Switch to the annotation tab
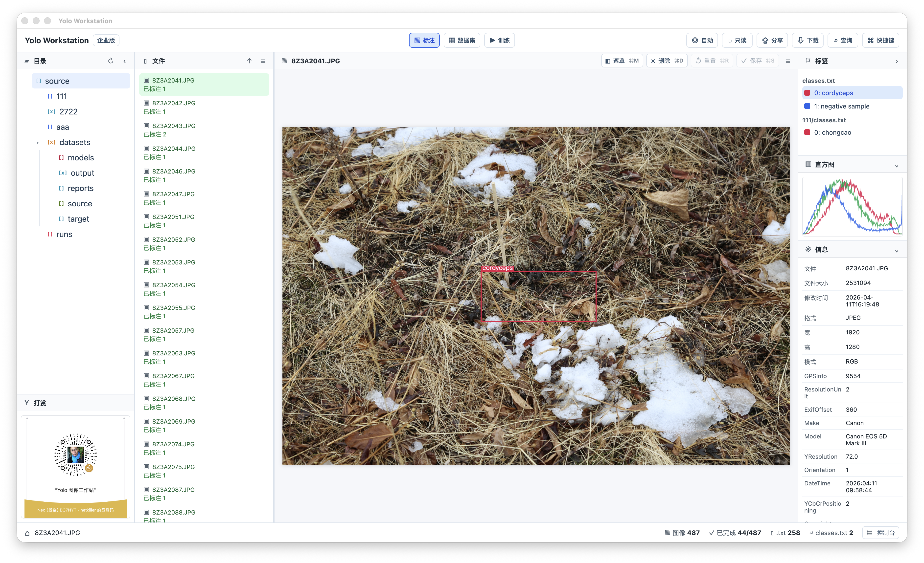924x563 pixels. pyautogui.click(x=424, y=41)
